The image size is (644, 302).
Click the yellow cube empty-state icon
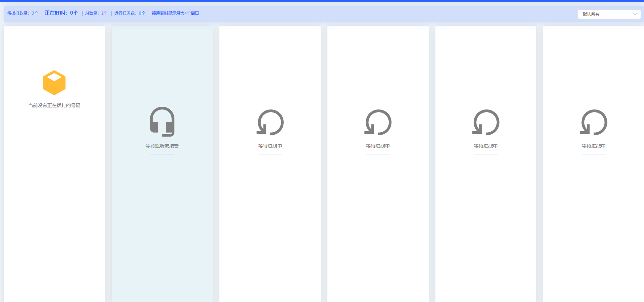click(54, 83)
